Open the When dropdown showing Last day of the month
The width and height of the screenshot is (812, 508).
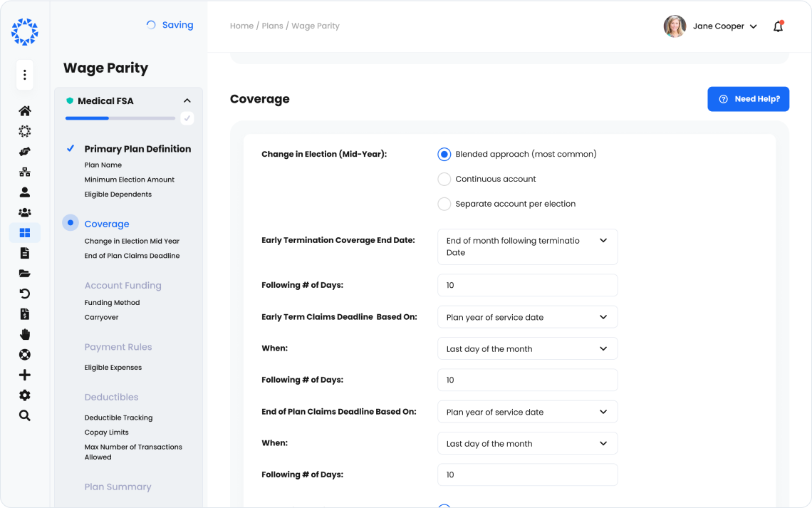[x=527, y=348]
